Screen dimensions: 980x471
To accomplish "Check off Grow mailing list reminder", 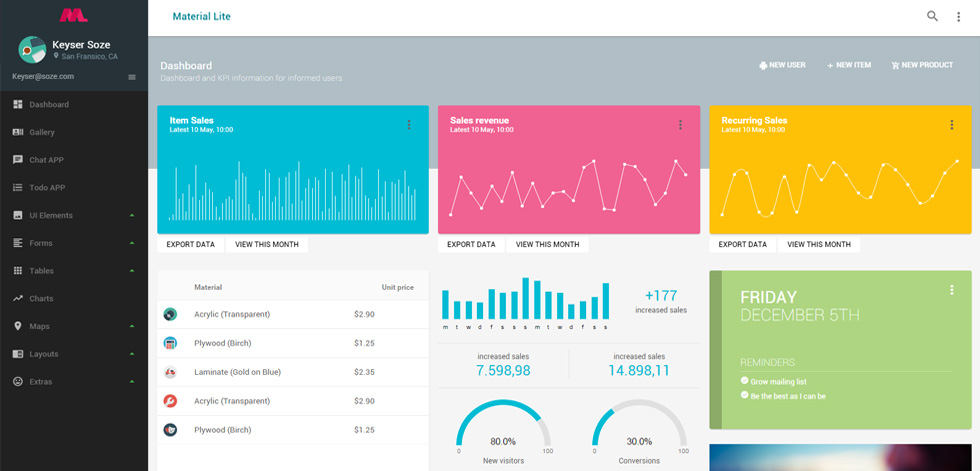I will 744,380.
